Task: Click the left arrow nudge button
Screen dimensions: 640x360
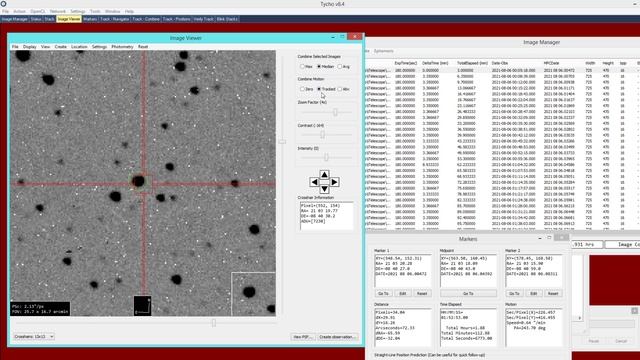Action: (x=314, y=182)
